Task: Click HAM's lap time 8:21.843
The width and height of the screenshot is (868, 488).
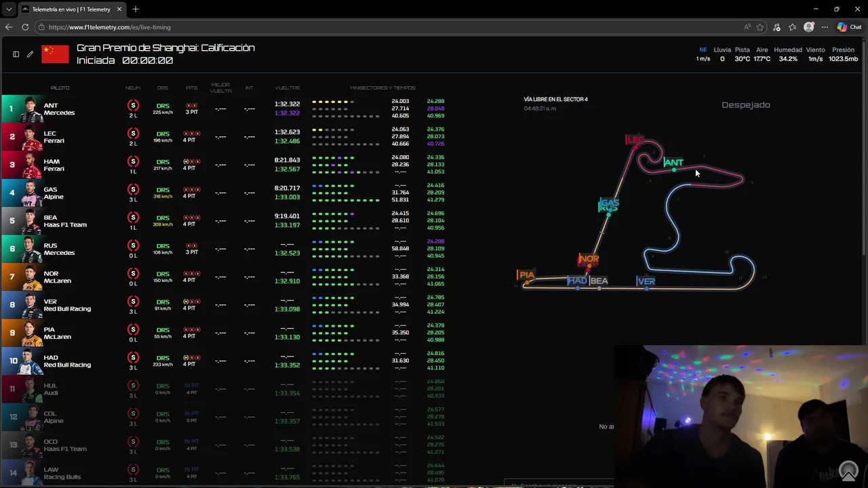Action: pyautogui.click(x=287, y=160)
